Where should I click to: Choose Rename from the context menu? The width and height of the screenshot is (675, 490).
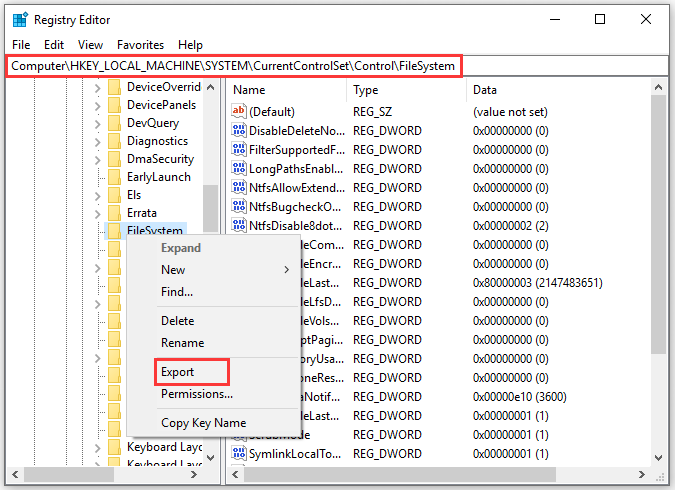tap(183, 343)
